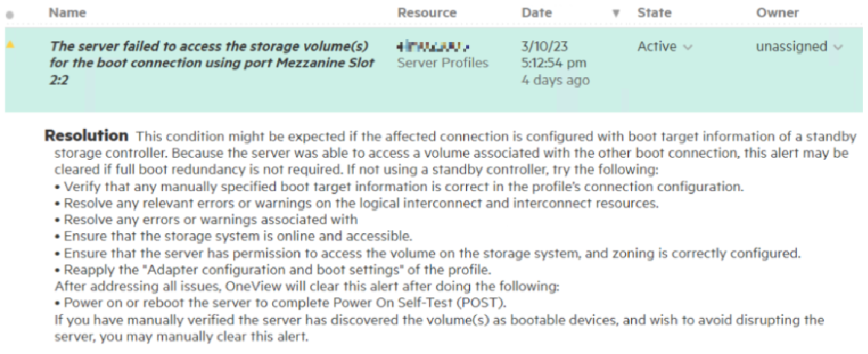Click the Resolution heading
The width and height of the screenshot is (868, 354).
tap(87, 136)
